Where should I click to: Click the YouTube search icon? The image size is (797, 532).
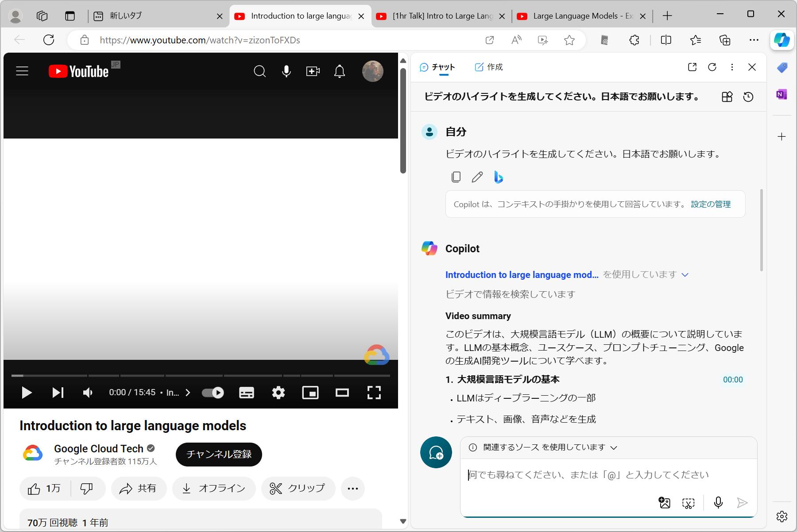tap(260, 71)
